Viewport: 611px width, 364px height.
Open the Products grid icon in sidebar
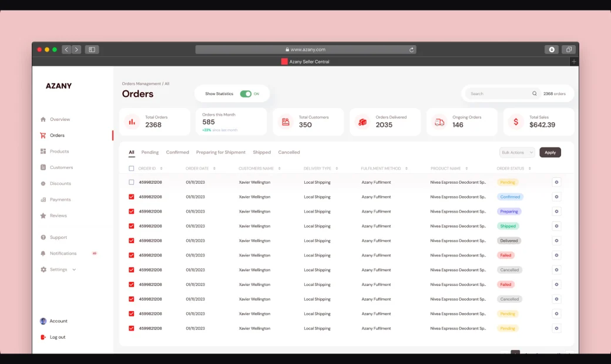[43, 151]
